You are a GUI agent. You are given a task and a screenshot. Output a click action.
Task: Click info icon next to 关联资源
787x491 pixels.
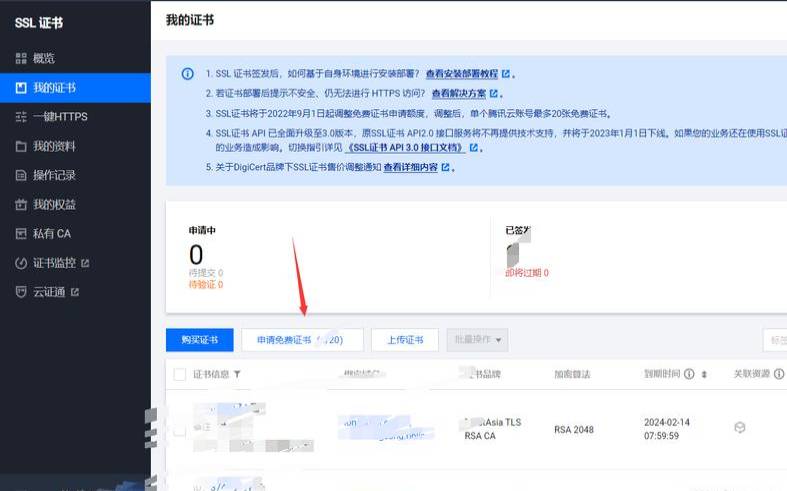pyautogui.click(x=779, y=374)
